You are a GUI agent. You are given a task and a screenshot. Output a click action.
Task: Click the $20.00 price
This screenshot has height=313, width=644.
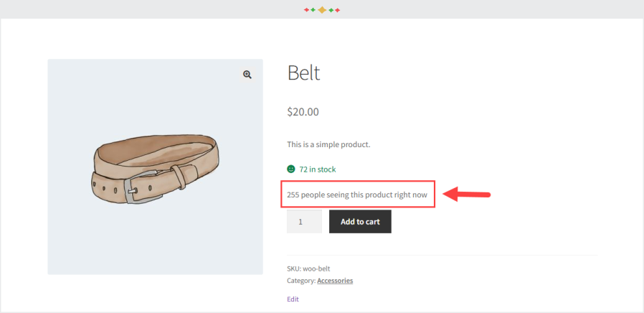pos(303,112)
